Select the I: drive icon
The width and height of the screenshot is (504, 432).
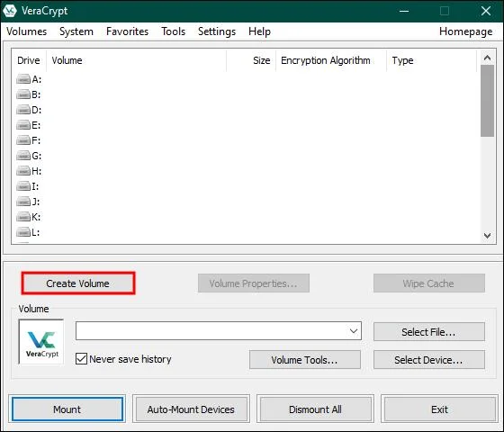(x=23, y=186)
